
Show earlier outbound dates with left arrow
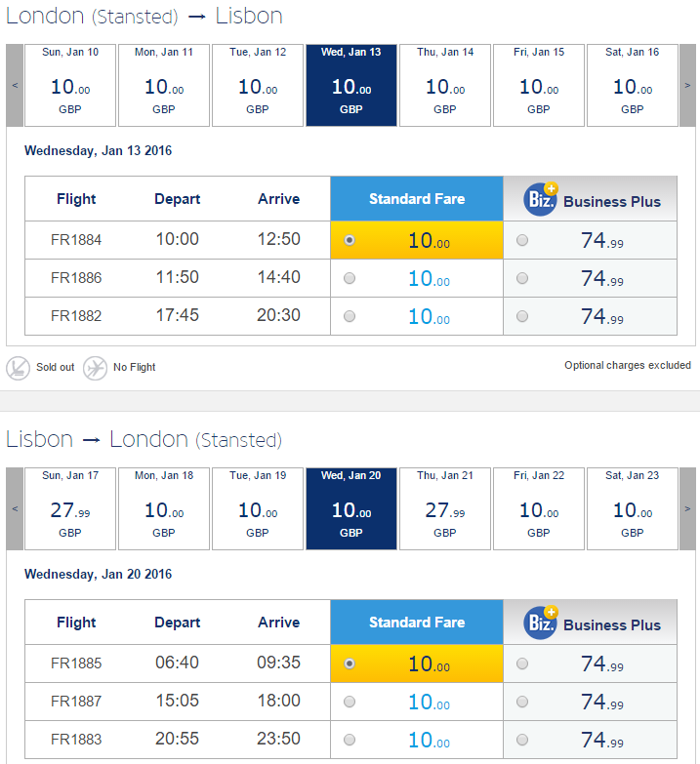point(15,85)
